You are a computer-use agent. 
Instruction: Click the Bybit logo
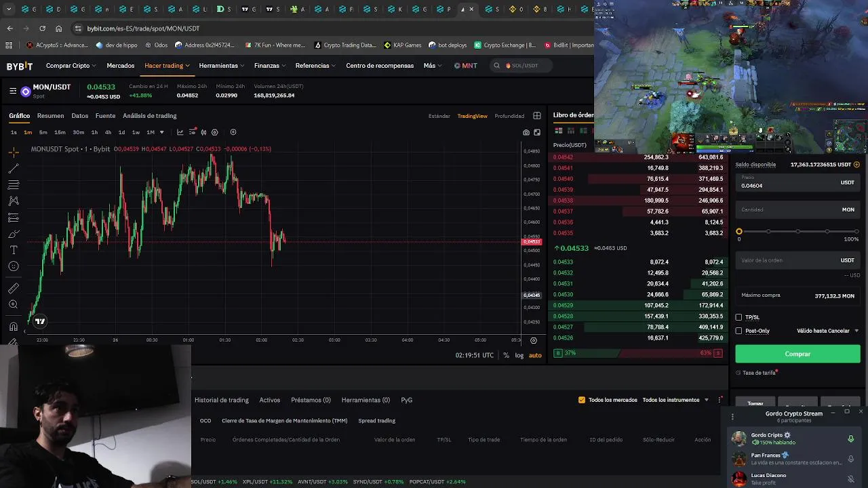pos(20,66)
